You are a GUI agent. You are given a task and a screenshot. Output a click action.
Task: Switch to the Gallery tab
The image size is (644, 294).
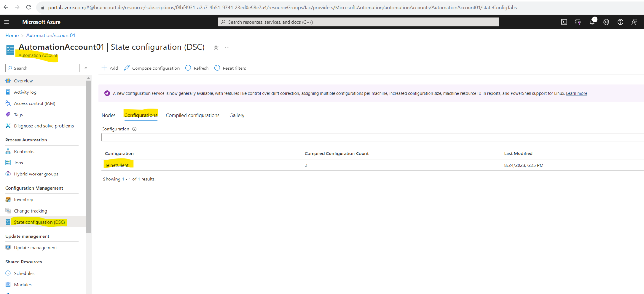(237, 115)
